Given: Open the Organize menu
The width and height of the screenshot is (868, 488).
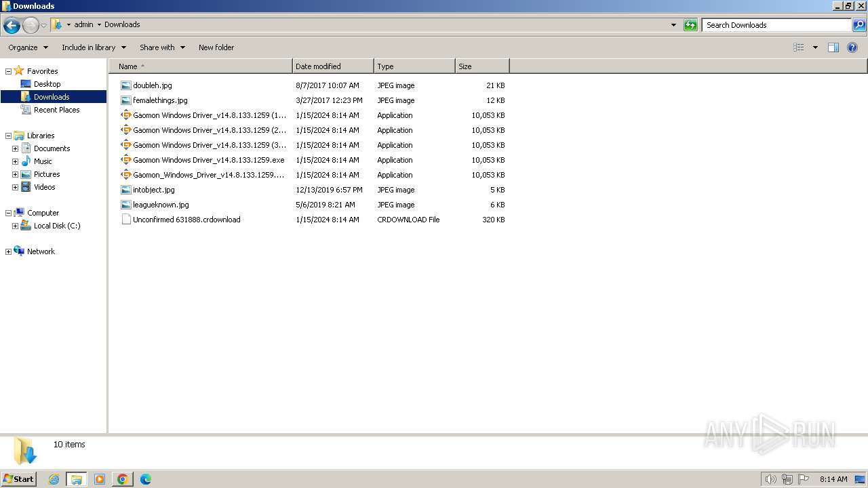Looking at the screenshot, I should point(28,47).
